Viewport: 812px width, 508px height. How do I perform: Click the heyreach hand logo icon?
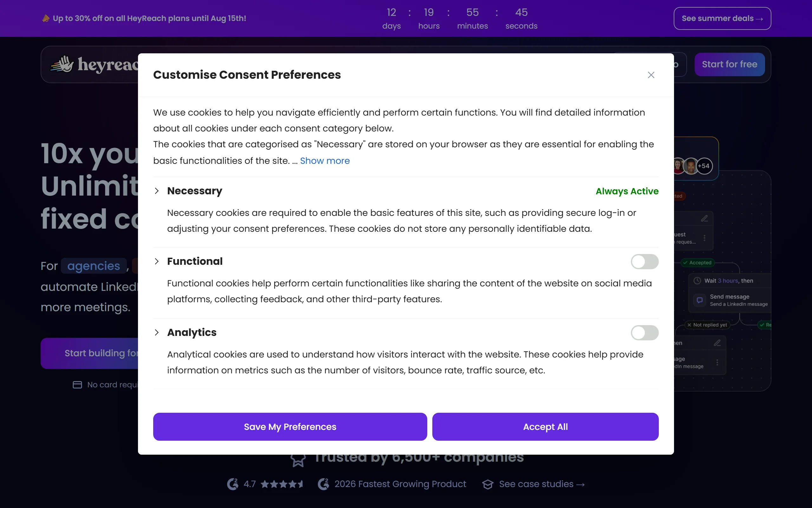click(x=62, y=64)
